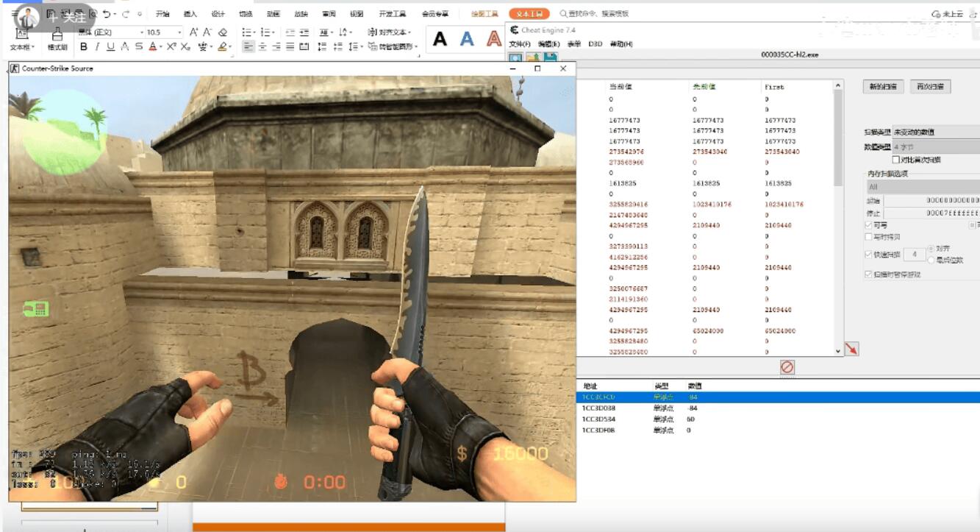980x532 pixels.
Task: Apply subscript formatting in WPS ribbon
Action: point(186,46)
